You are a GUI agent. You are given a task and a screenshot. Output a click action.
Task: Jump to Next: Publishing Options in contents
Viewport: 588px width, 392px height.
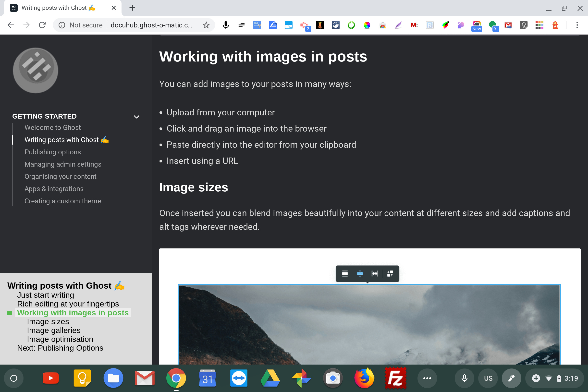pos(60,348)
